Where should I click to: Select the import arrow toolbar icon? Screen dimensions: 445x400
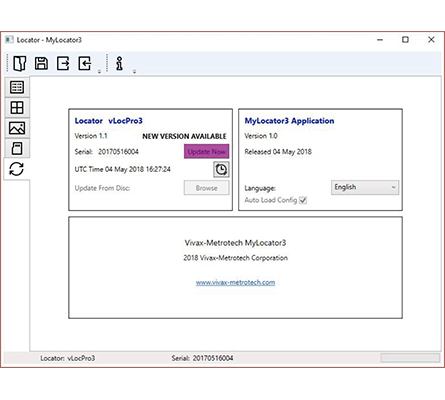tap(85, 63)
